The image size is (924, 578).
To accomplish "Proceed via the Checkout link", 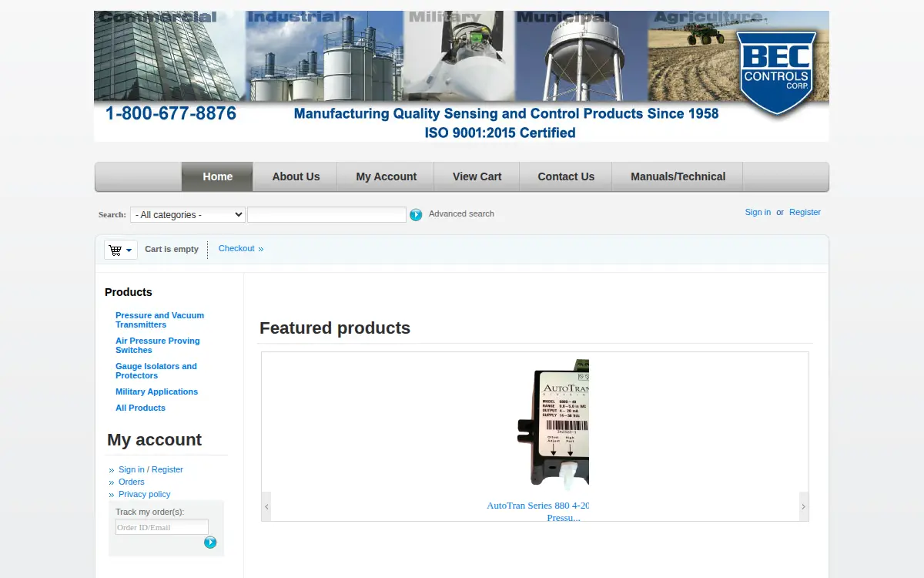I will 241,248.
